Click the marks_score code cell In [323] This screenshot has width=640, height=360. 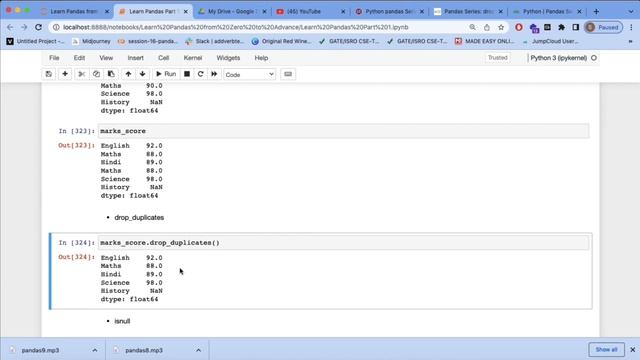tap(344, 131)
